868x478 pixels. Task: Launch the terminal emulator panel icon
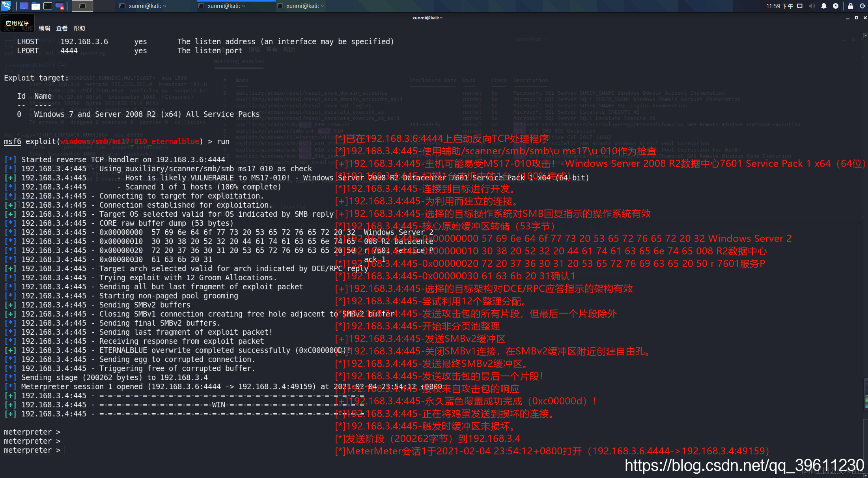48,6
